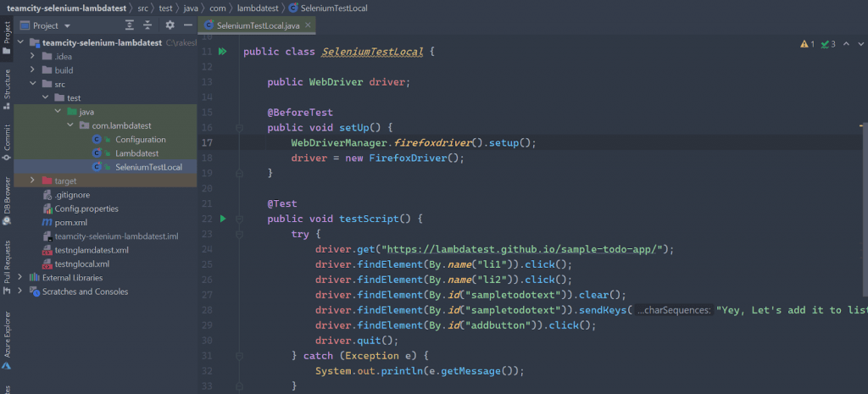This screenshot has height=394, width=868.
Task: Expand the .idea folder
Action: [32, 57]
